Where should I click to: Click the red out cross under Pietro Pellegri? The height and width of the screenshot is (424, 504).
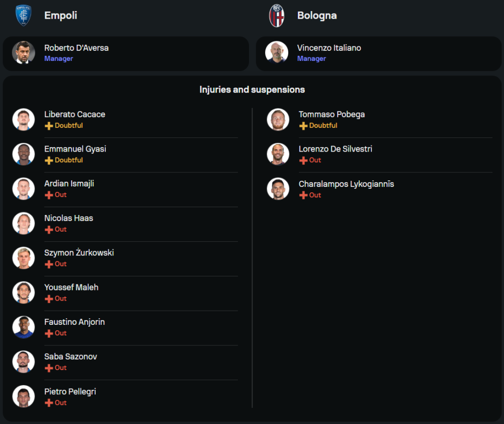pyautogui.click(x=49, y=403)
